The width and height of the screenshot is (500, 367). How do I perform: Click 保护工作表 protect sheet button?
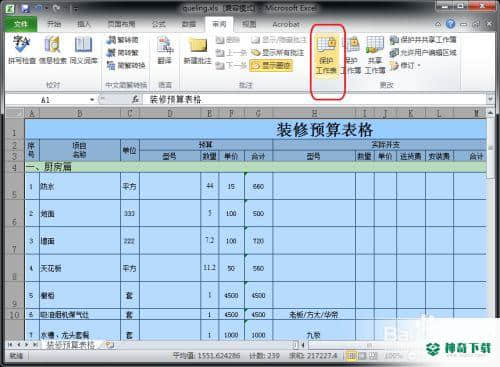coord(326,56)
